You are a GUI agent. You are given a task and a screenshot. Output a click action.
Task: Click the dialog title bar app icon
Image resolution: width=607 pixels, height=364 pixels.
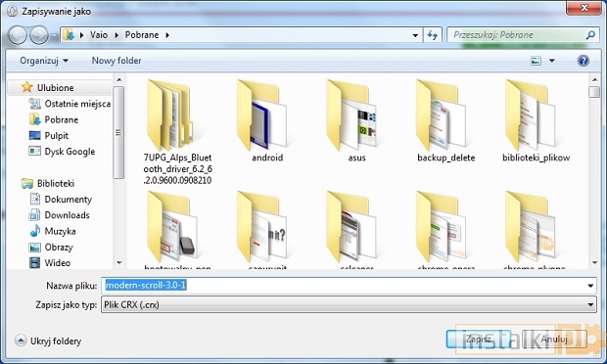click(x=12, y=11)
